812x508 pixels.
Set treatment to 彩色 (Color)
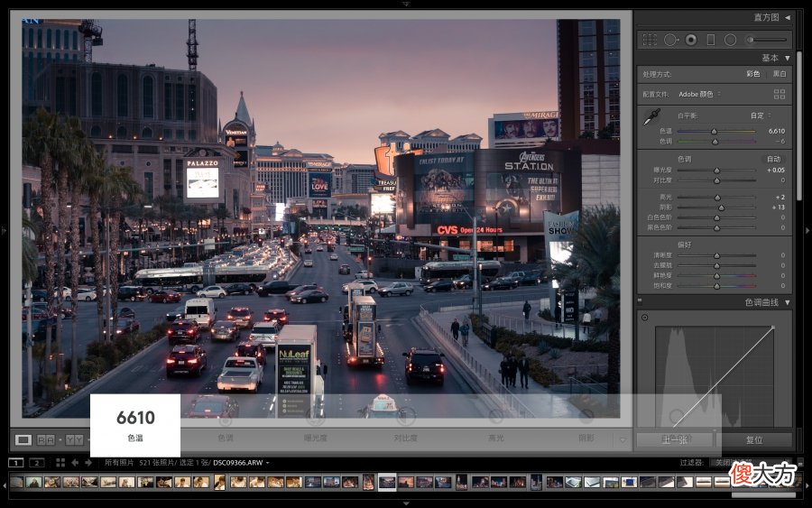point(753,74)
